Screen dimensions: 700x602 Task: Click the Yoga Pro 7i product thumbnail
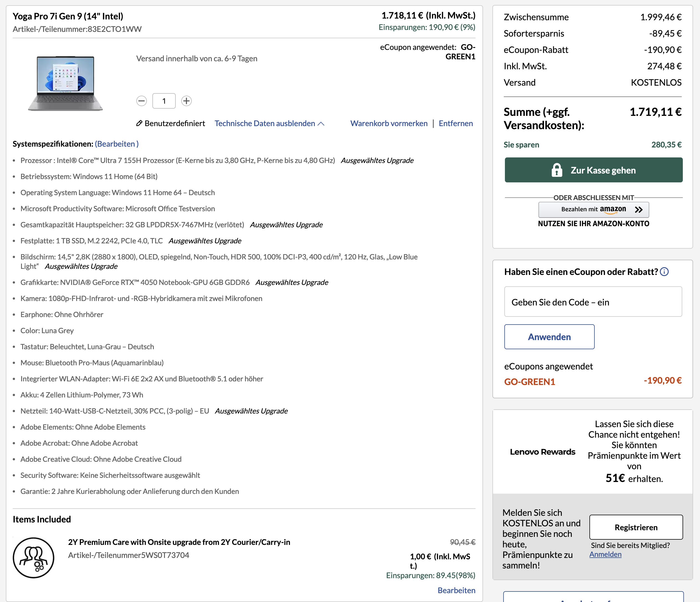[65, 83]
